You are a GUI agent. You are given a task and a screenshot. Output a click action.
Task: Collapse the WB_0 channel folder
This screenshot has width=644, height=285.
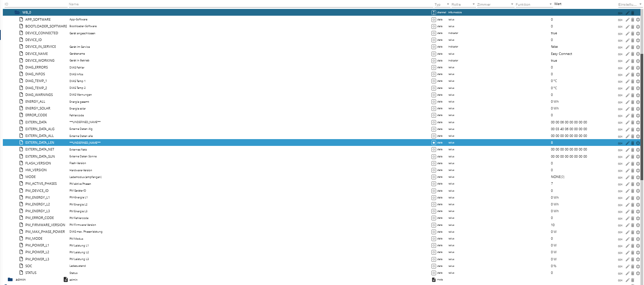click(17, 12)
